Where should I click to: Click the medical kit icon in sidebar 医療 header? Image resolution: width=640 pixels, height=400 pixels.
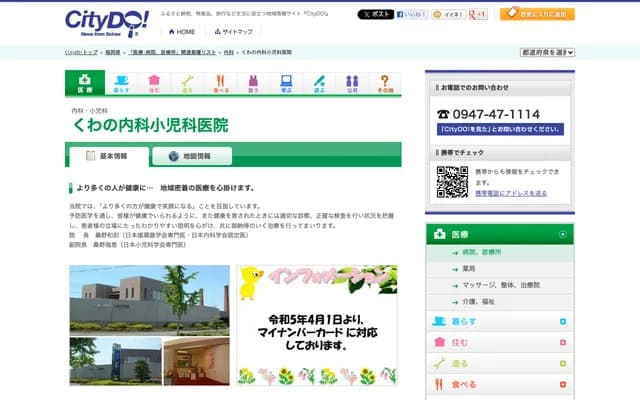440,234
